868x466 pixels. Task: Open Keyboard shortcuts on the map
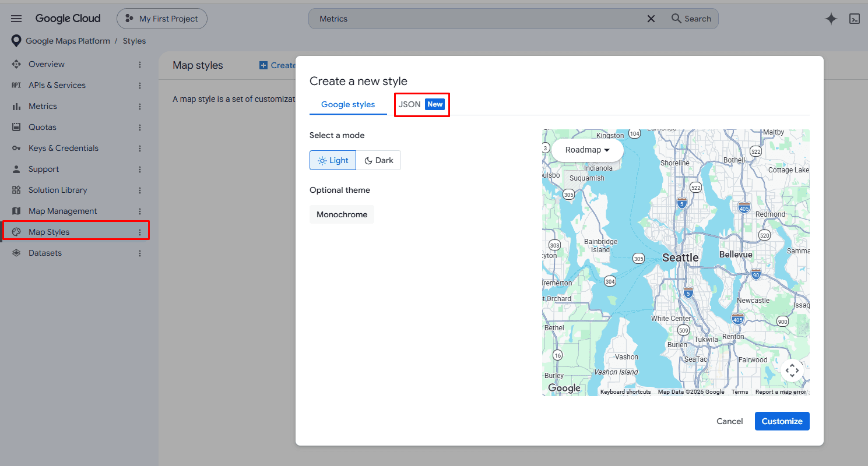[625, 392]
